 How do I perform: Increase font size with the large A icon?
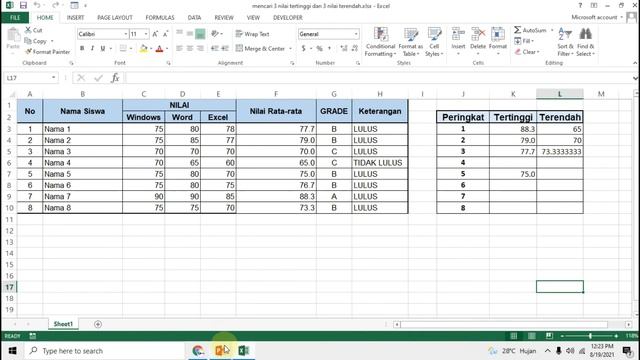[x=155, y=34]
